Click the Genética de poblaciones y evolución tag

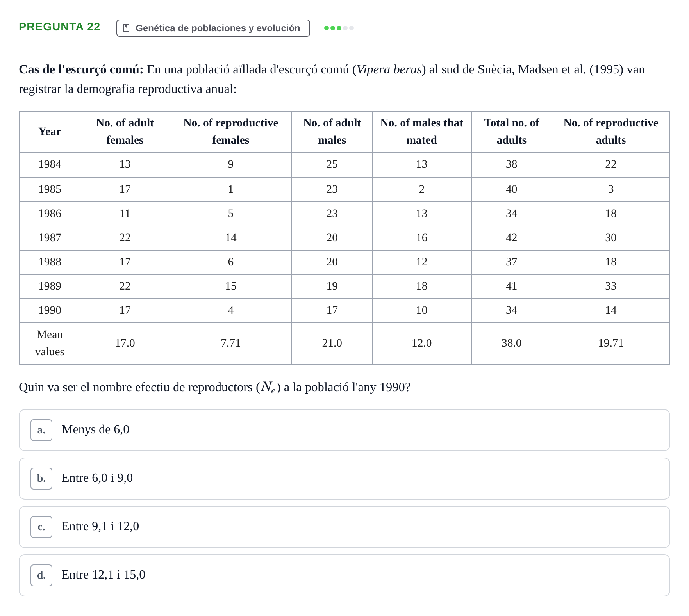point(213,28)
